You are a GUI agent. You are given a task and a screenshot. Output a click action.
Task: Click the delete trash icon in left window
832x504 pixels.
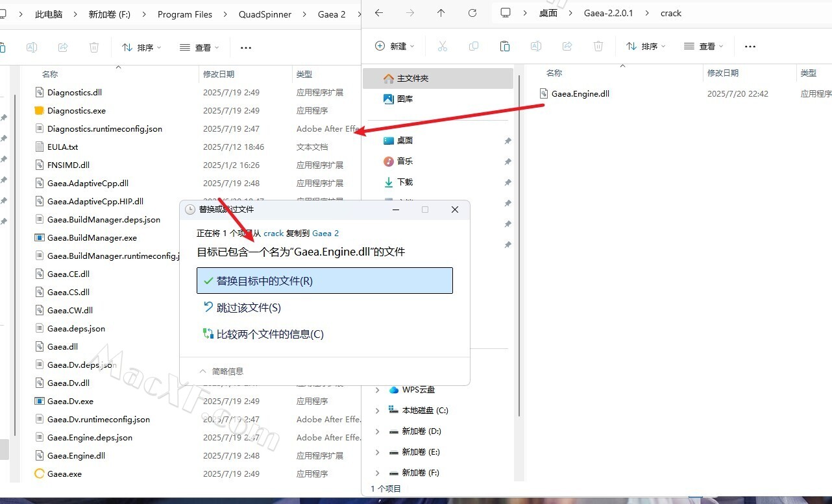click(94, 47)
